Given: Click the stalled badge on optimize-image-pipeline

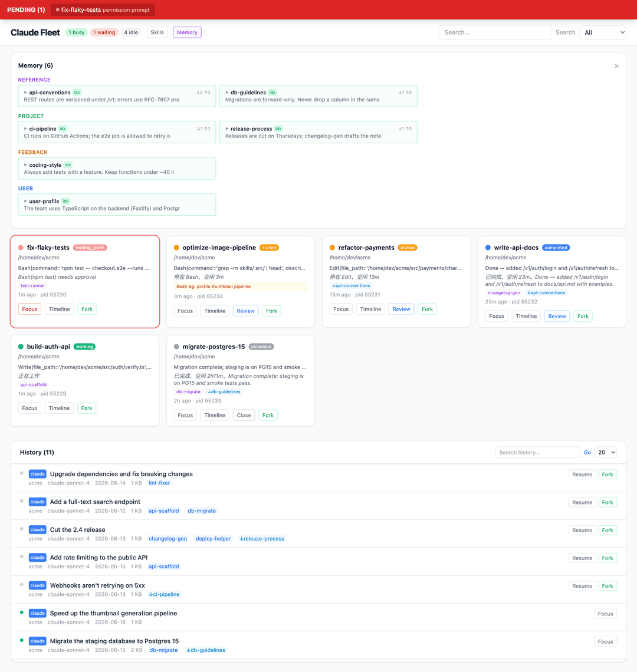Looking at the screenshot, I should coord(269,248).
